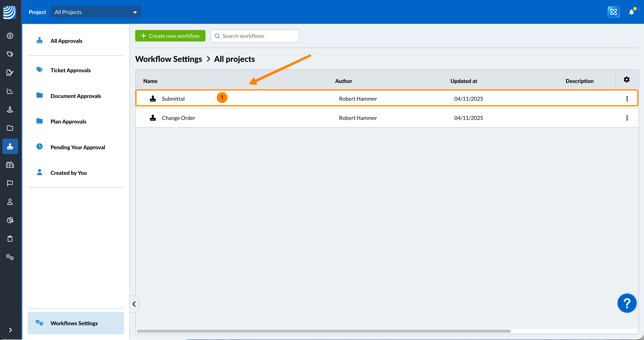Click the blue help question mark button
The image size is (644, 340).
[627, 303]
